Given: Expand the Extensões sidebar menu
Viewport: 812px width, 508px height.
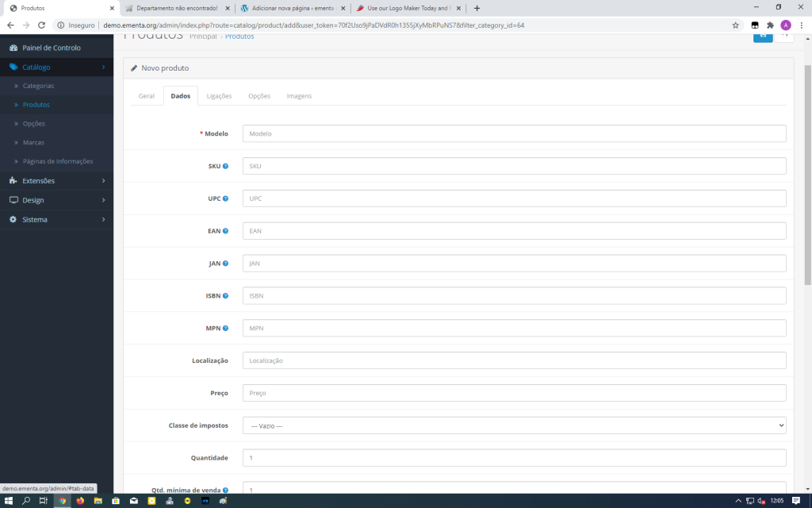Looking at the screenshot, I should pyautogui.click(x=56, y=181).
